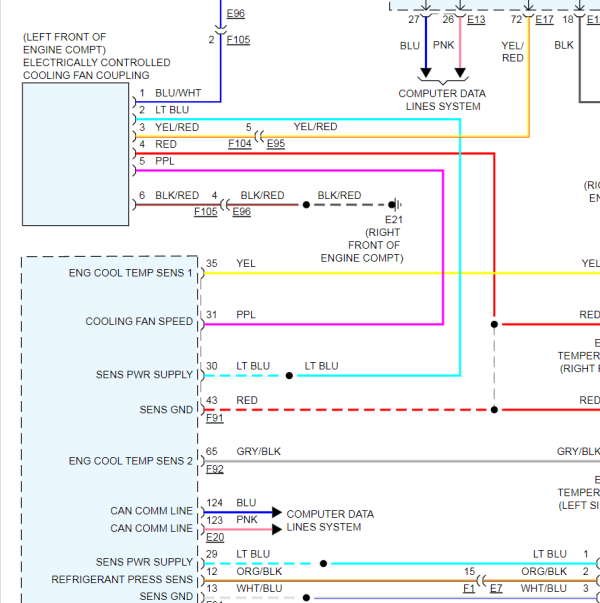The image size is (600, 603).
Task: Click the E21 ground point label
Action: [x=394, y=220]
